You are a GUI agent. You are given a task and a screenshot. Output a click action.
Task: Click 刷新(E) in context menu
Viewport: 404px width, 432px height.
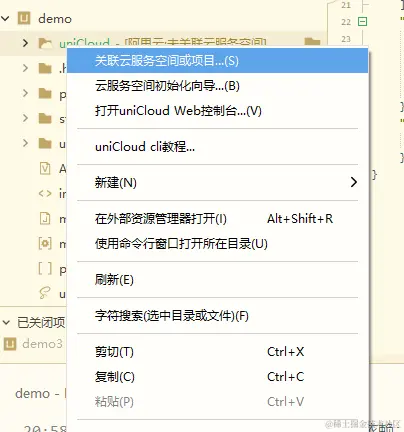click(x=218, y=279)
